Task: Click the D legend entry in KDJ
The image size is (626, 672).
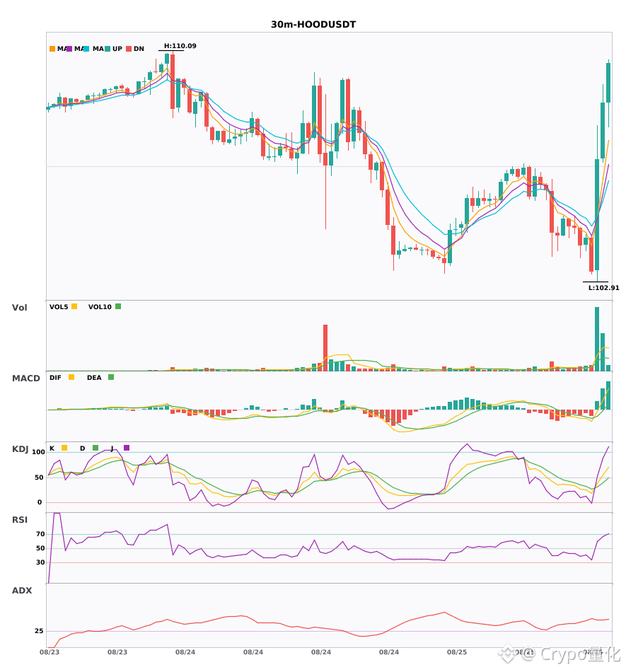Action: click(x=89, y=448)
